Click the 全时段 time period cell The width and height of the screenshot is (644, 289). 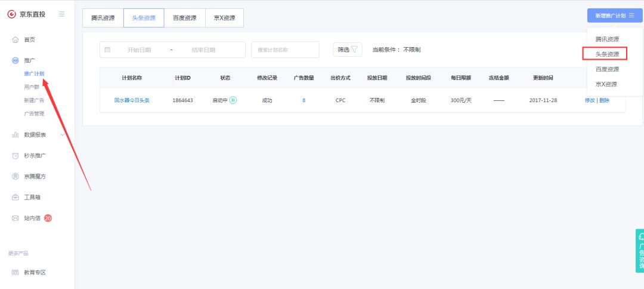(419, 100)
